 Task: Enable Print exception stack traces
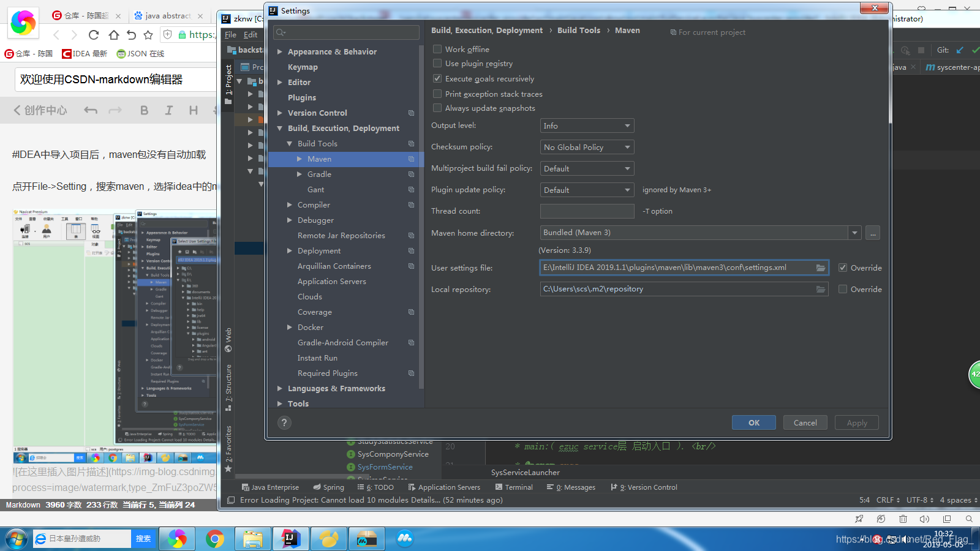pyautogui.click(x=437, y=94)
